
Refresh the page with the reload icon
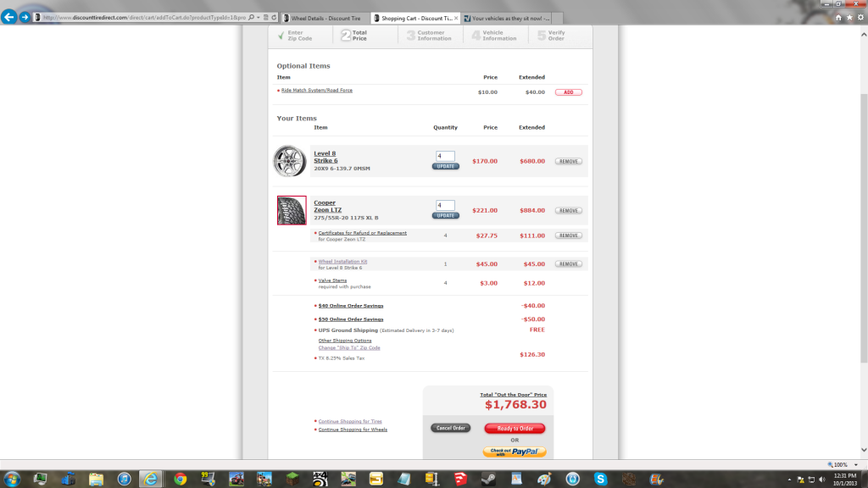(274, 17)
